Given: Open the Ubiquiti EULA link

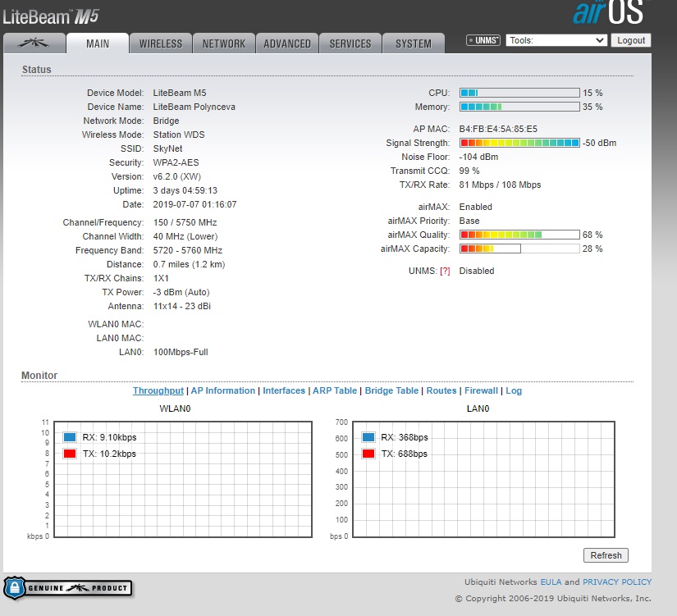Looking at the screenshot, I should [551, 582].
